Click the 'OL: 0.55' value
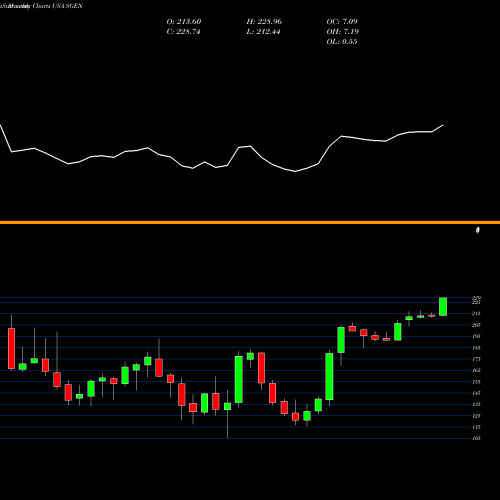 (x=342, y=41)
